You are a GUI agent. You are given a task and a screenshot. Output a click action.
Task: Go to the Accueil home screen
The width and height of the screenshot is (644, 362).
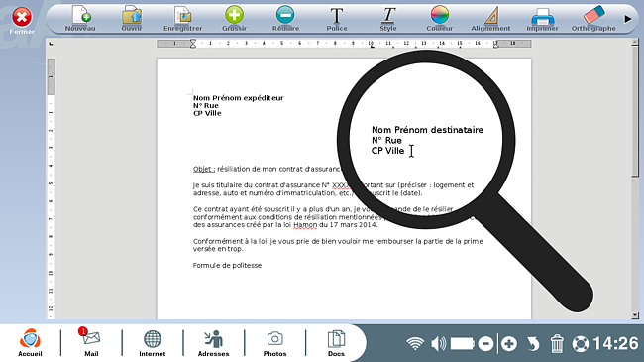click(30, 342)
